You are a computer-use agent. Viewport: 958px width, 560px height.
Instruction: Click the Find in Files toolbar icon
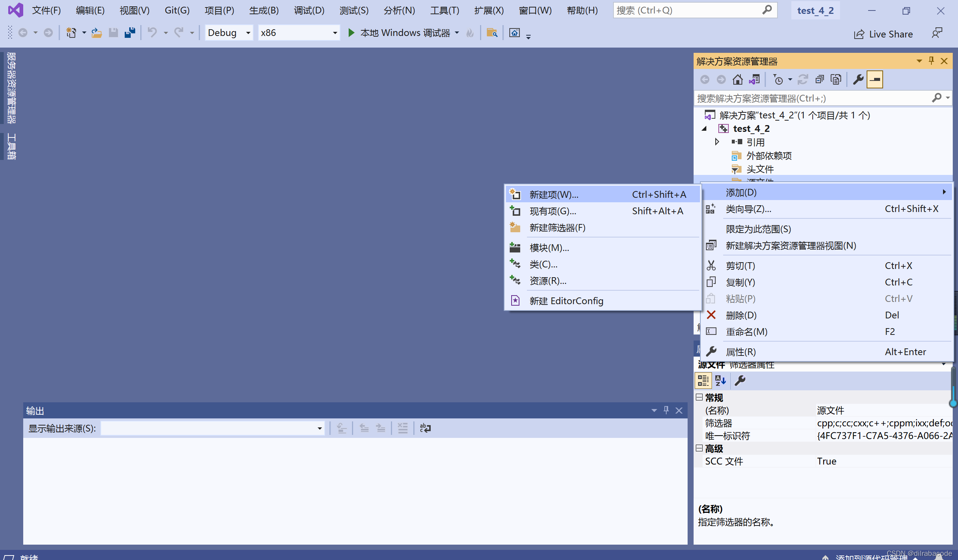tap(492, 33)
